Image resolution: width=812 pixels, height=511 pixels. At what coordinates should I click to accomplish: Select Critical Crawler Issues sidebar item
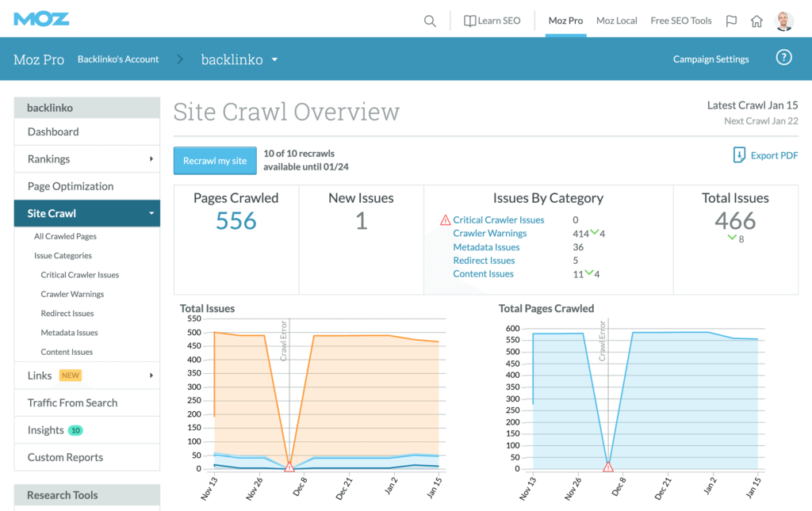[x=80, y=275]
